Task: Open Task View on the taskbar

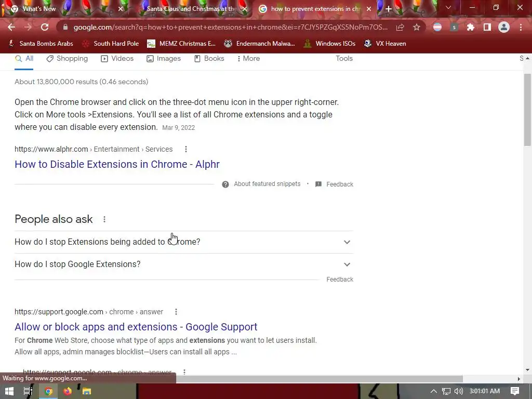Action: click(28, 392)
